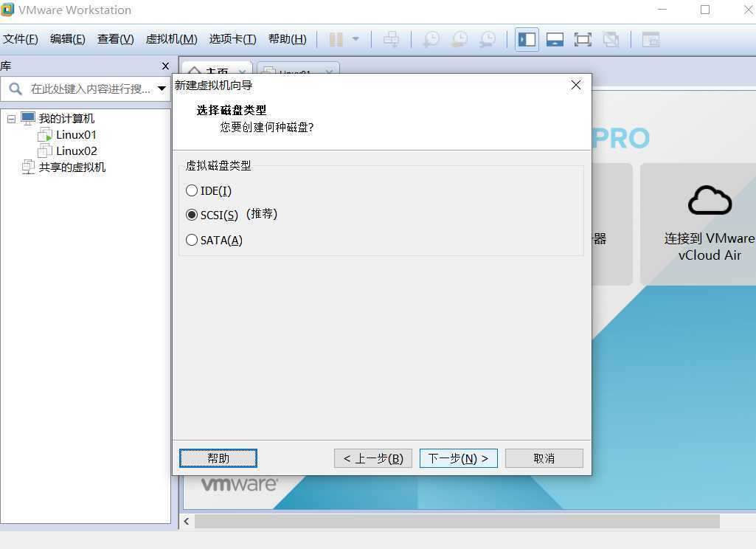
Task: Click the cloud icon for vCloud Air
Action: point(710,200)
